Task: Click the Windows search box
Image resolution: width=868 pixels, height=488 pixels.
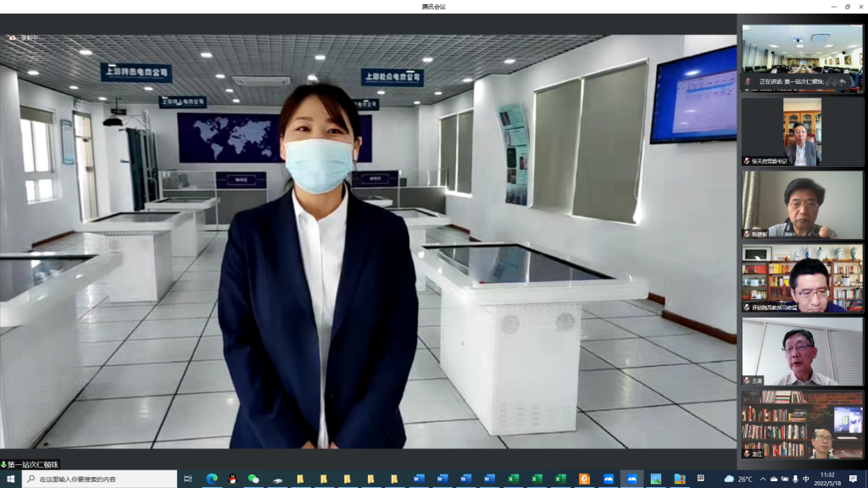Action: pos(97,479)
